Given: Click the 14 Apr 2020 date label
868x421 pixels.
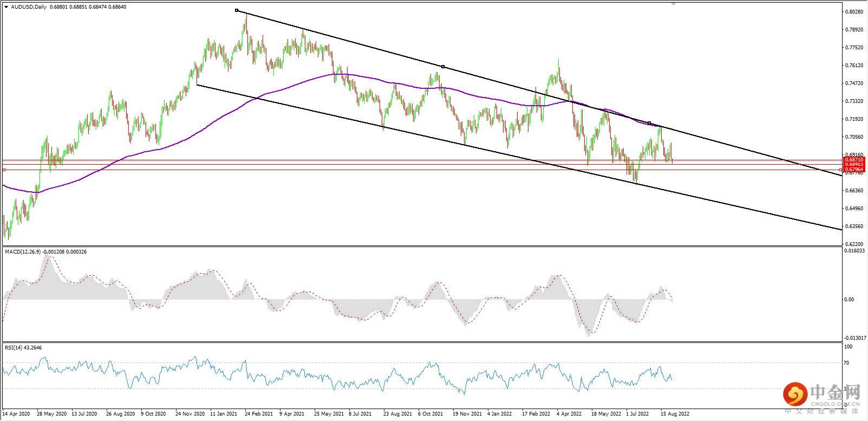Looking at the screenshot, I should point(16,413).
